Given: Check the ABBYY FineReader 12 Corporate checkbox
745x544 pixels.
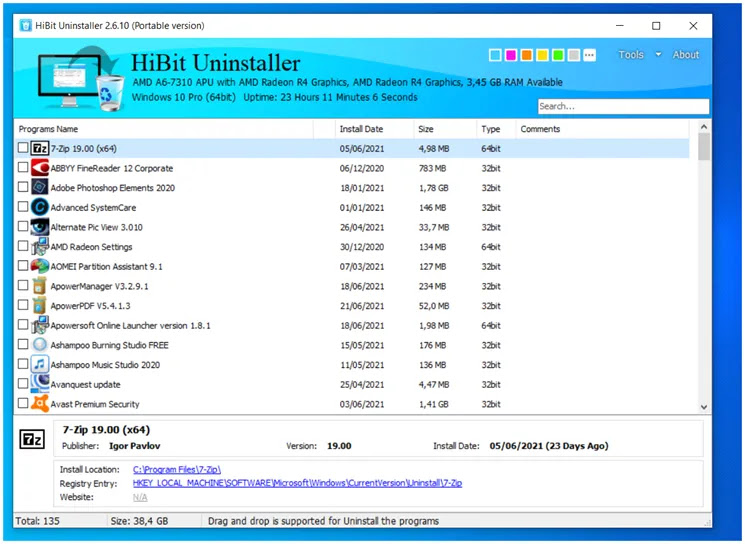Looking at the screenshot, I should (23, 167).
